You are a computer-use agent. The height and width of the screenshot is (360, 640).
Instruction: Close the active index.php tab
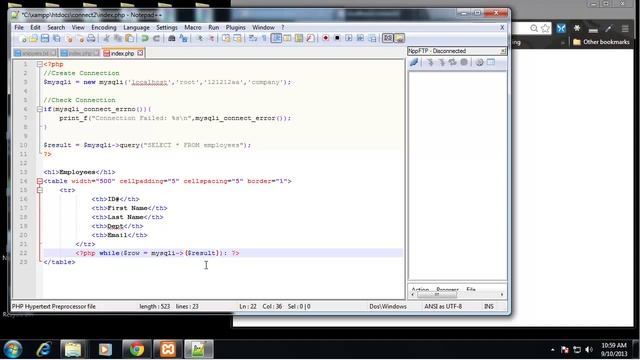140,53
